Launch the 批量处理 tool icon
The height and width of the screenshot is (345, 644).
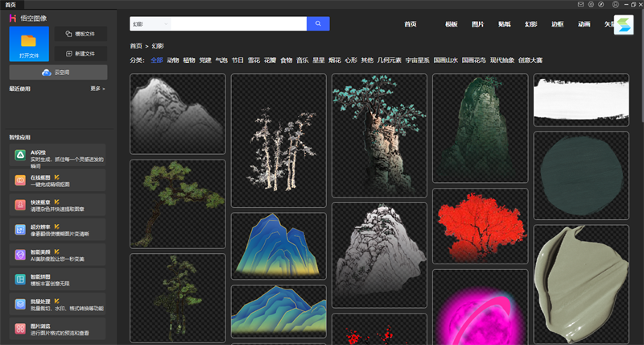(19, 305)
